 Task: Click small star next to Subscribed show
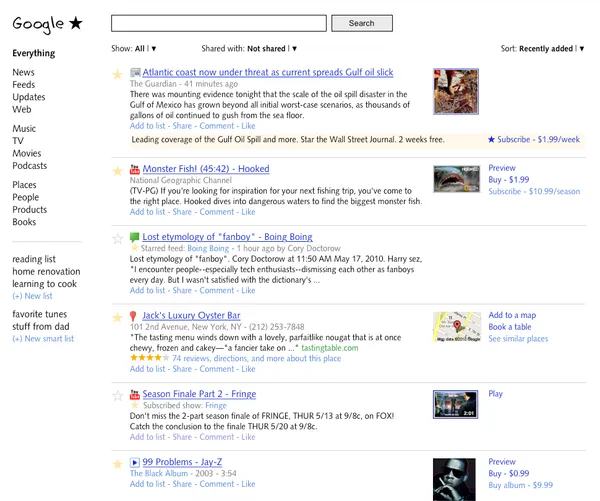click(135, 405)
